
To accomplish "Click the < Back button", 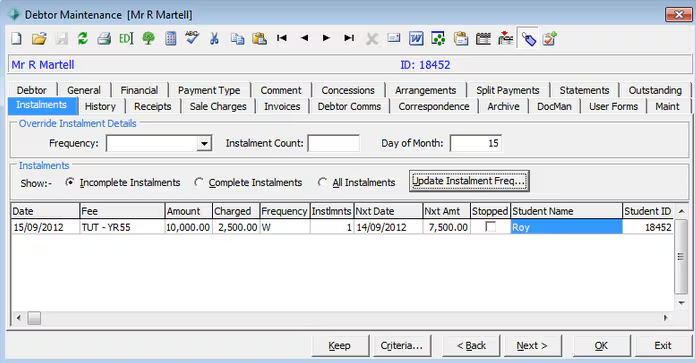I will pos(471,345).
